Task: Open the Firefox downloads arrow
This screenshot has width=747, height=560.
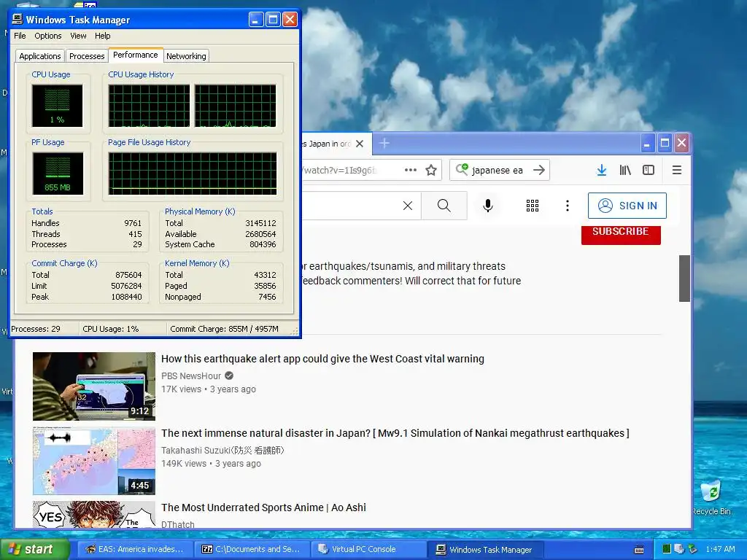Action: pyautogui.click(x=602, y=170)
